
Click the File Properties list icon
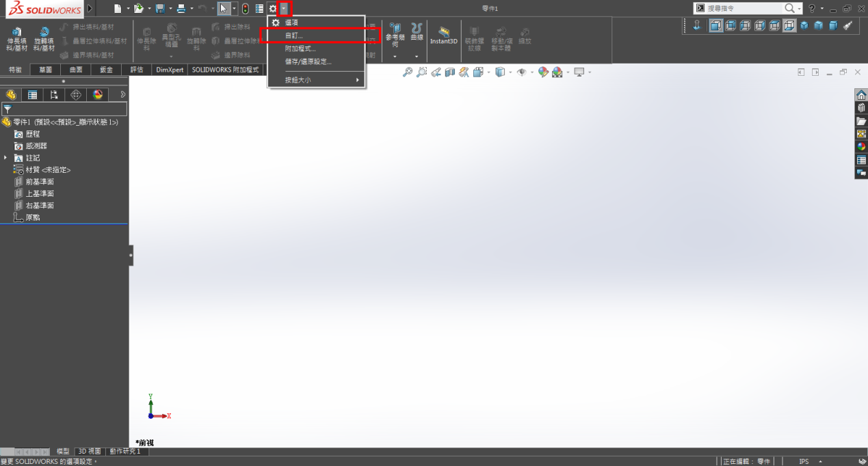pos(259,8)
